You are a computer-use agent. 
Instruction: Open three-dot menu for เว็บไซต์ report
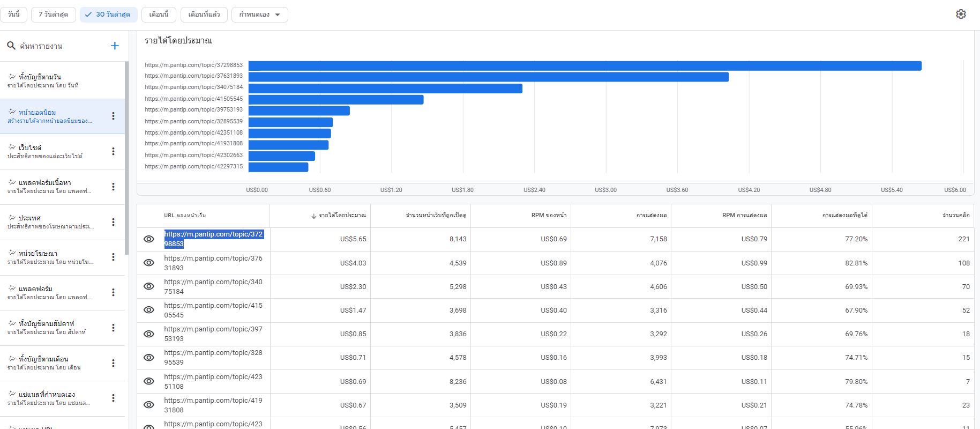113,151
